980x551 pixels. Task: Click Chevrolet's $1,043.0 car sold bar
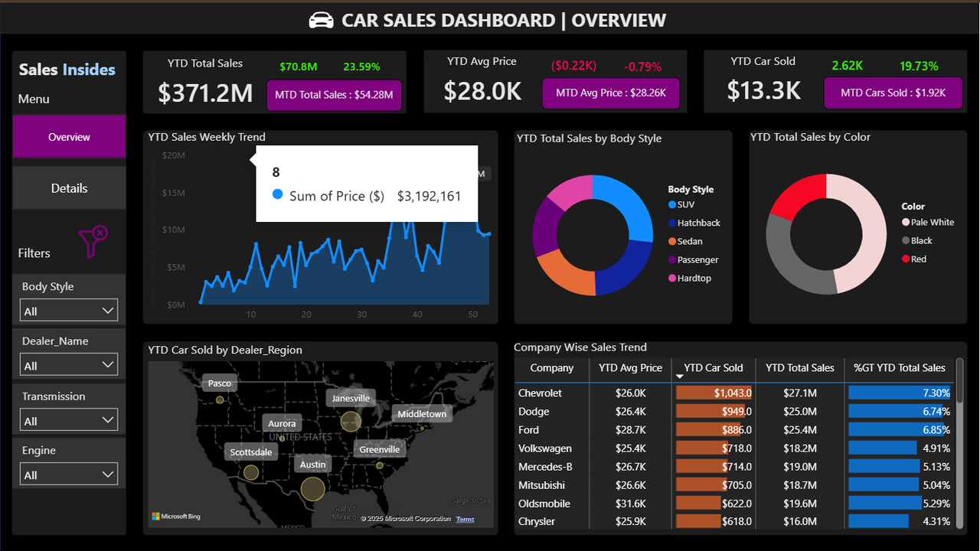click(714, 393)
